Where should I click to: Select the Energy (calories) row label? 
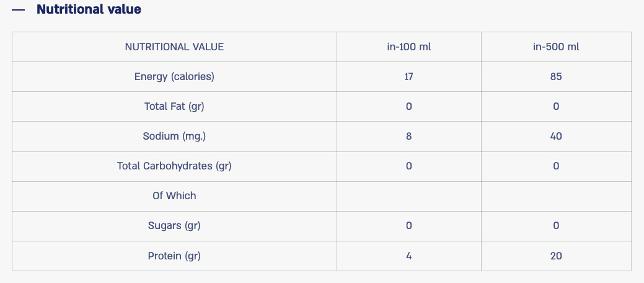pos(174,76)
